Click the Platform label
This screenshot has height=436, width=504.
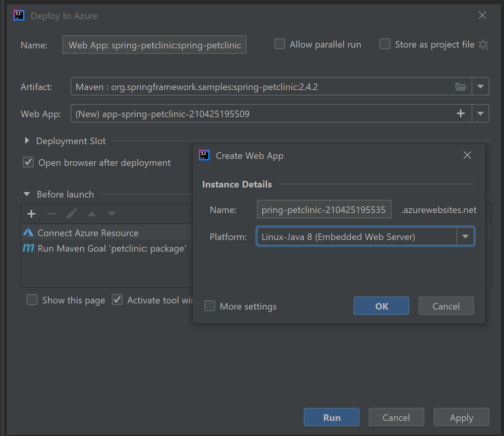(x=228, y=237)
